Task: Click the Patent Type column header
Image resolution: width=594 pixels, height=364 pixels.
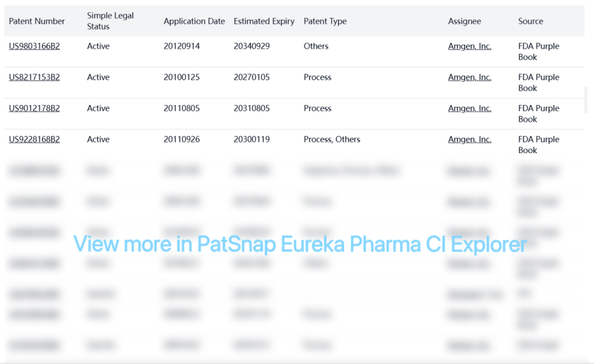Action: 325,21
